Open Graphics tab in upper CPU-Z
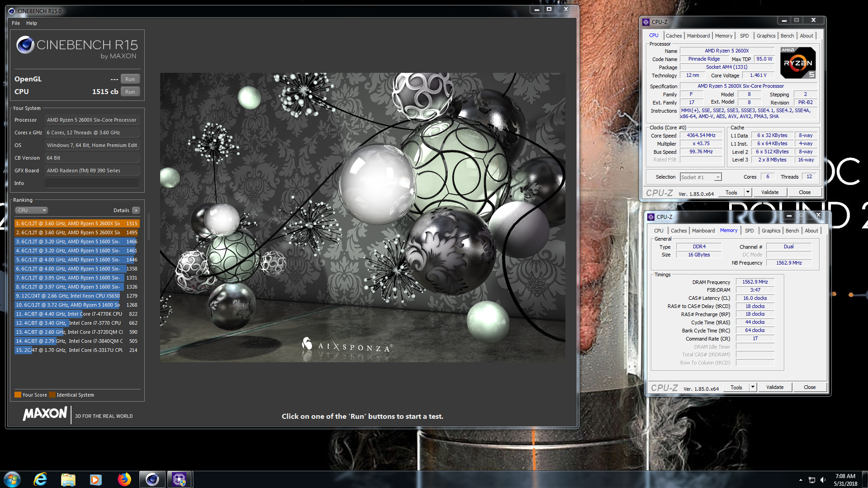Image resolution: width=868 pixels, height=488 pixels. tap(766, 36)
